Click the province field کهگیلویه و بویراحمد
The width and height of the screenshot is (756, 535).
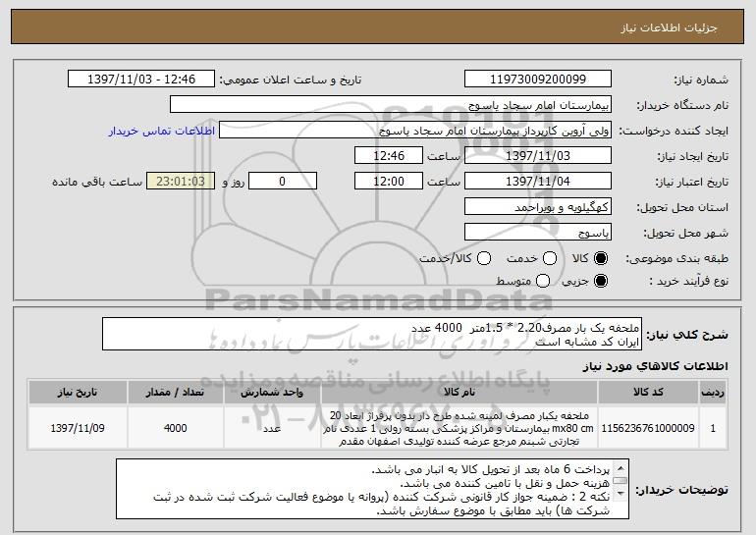pyautogui.click(x=538, y=207)
